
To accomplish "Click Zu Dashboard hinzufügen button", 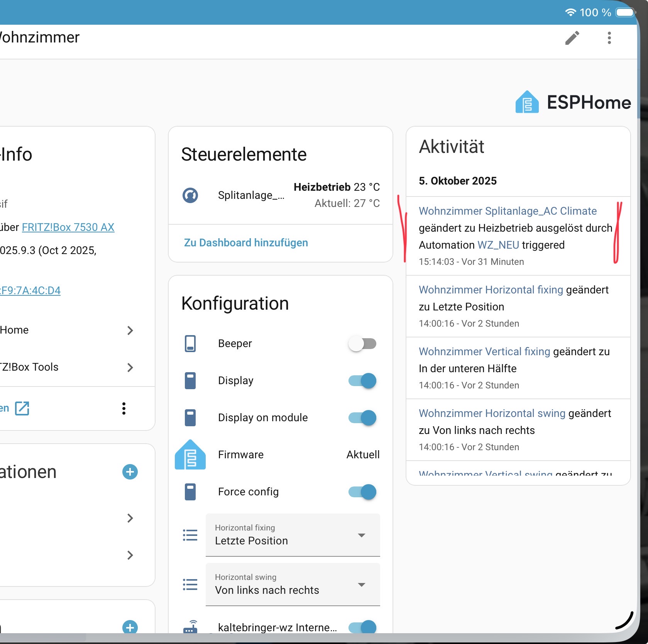I will coord(246,242).
